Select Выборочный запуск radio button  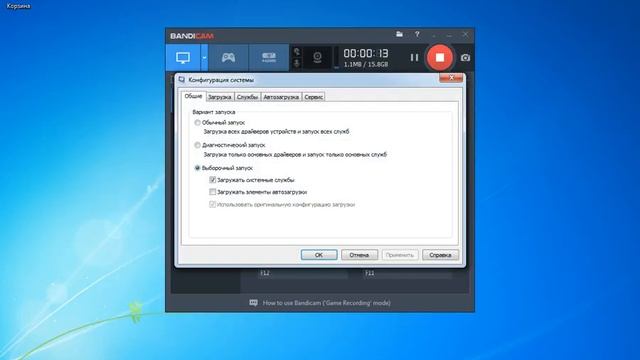coord(198,168)
